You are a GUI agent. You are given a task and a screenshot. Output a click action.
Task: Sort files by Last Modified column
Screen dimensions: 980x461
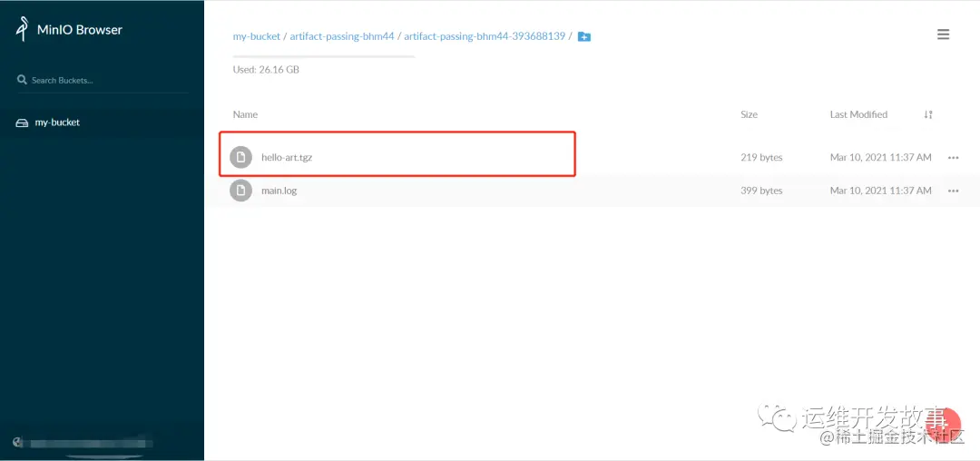858,114
